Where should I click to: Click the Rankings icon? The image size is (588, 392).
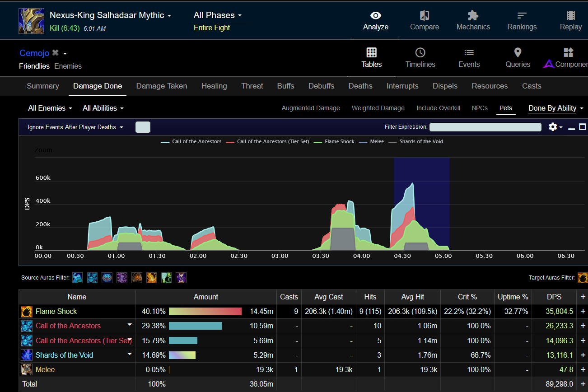click(522, 16)
